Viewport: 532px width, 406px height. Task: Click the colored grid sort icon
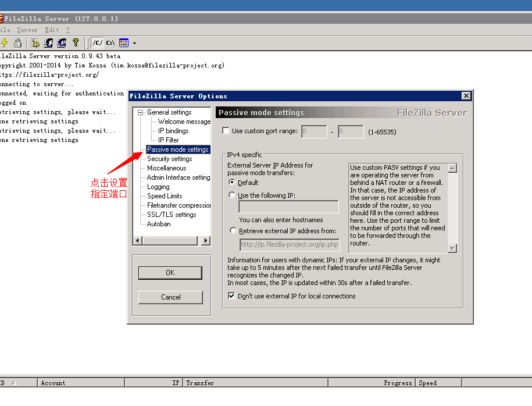coord(124,43)
